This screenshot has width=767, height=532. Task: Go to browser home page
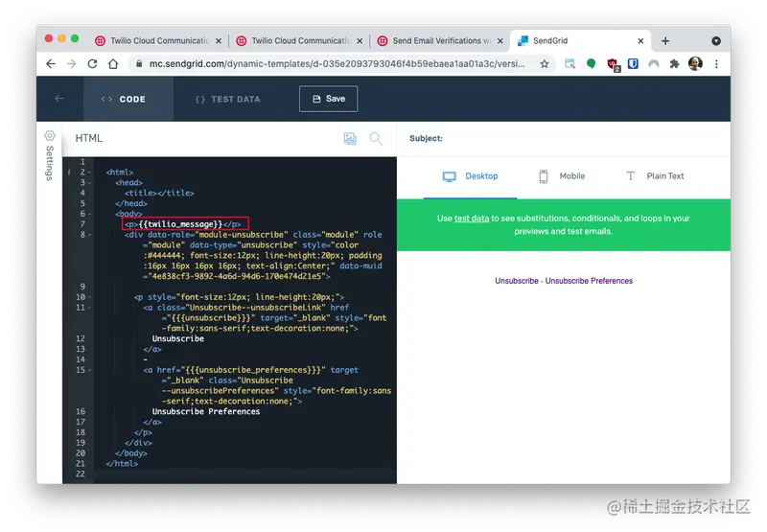point(113,63)
